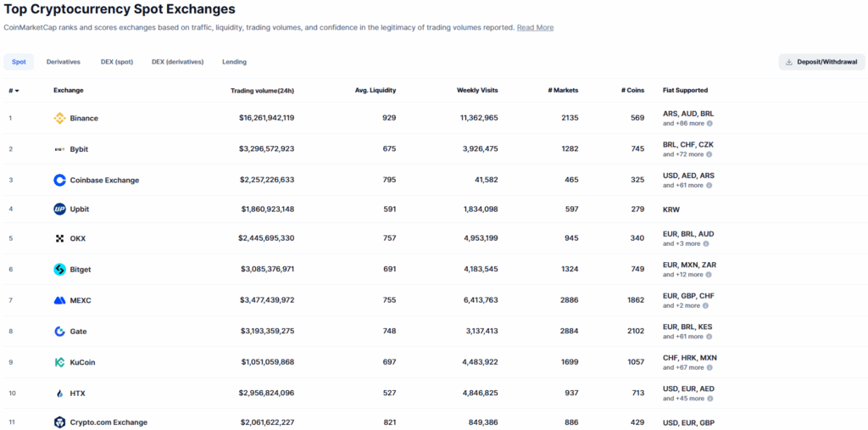Open the DEX (derivatives) tab
The width and height of the screenshot is (868, 430).
tap(178, 62)
